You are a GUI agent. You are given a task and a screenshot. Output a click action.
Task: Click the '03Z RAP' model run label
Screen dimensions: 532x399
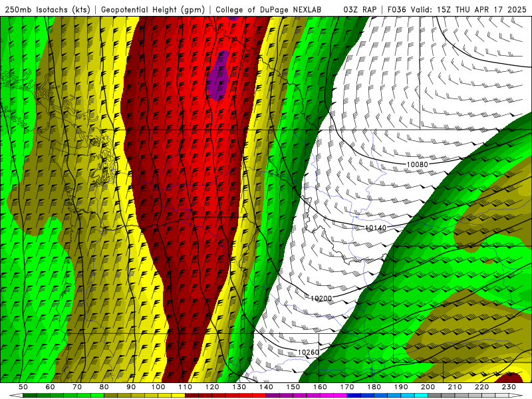coord(360,9)
